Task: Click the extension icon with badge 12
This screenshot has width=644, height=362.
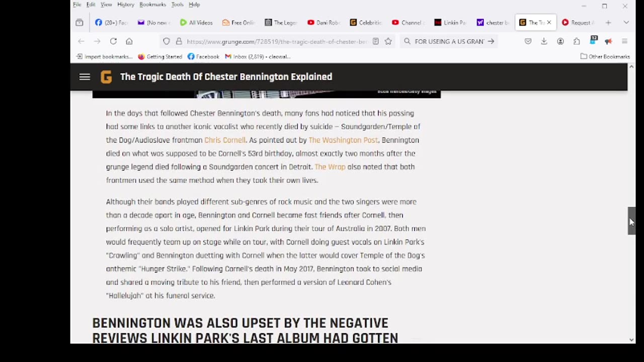Action: (x=593, y=40)
